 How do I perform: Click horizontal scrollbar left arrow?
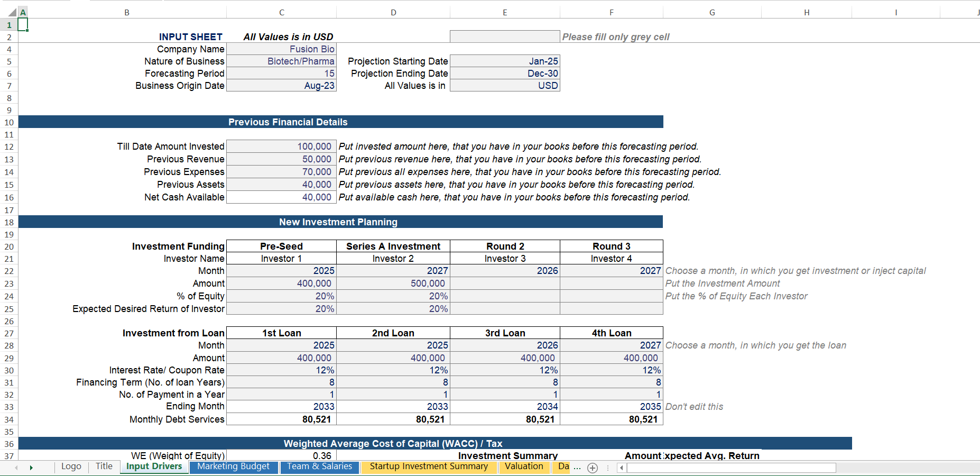tap(622, 468)
